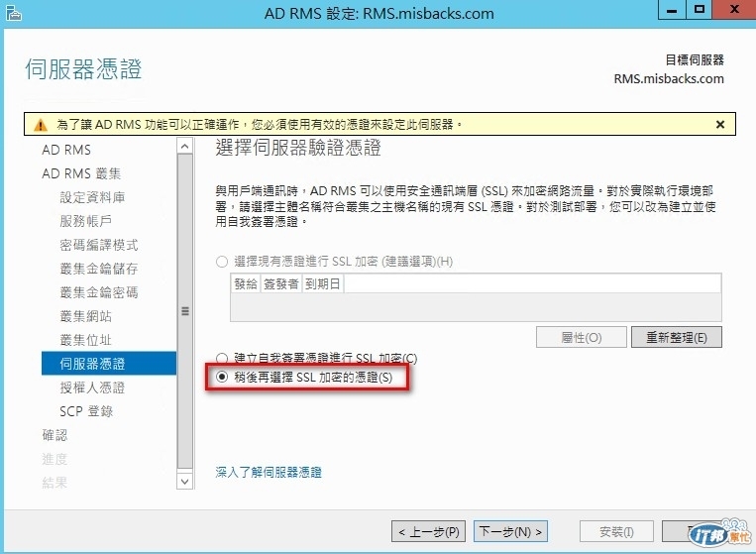Go to the 密碼編譯模式 step

click(x=99, y=245)
